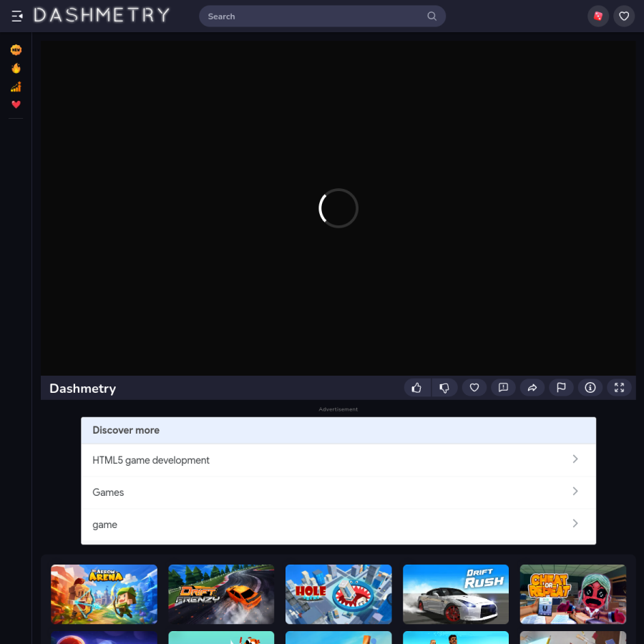The width and height of the screenshot is (644, 644).
Task: Open New games sidebar icon
Action: tap(16, 49)
